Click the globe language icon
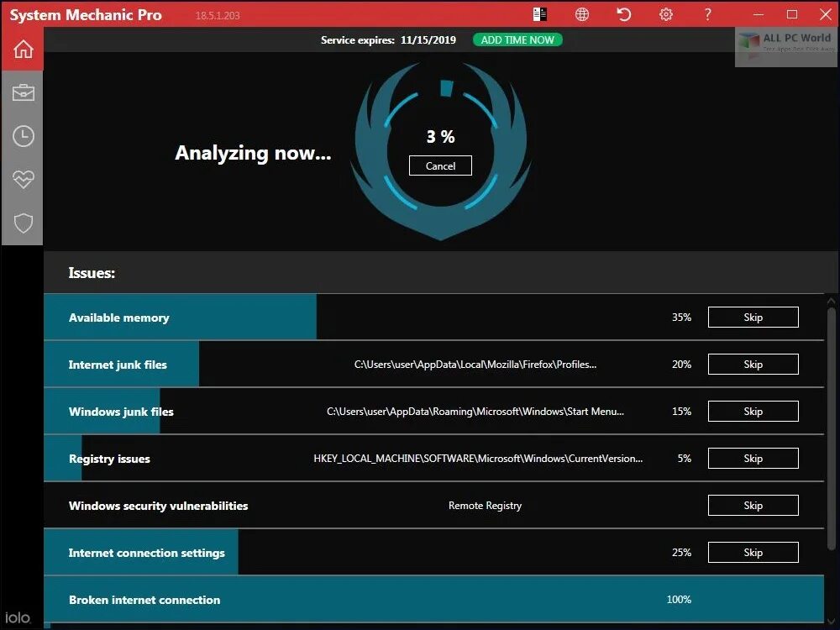The image size is (840, 630). 582,14
